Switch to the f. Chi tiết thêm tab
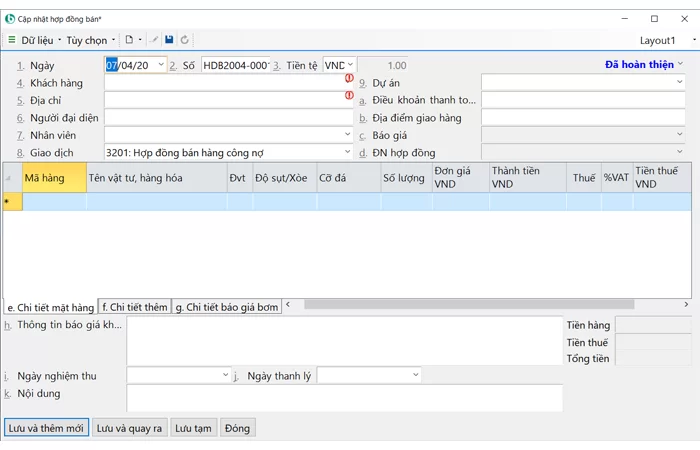Screen dimensions: 700x450 click(135, 307)
